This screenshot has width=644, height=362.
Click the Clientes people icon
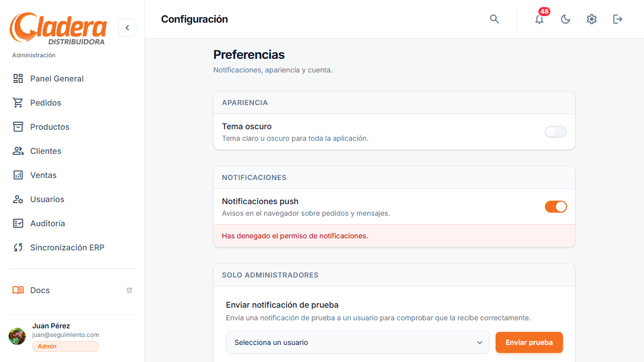click(x=18, y=151)
